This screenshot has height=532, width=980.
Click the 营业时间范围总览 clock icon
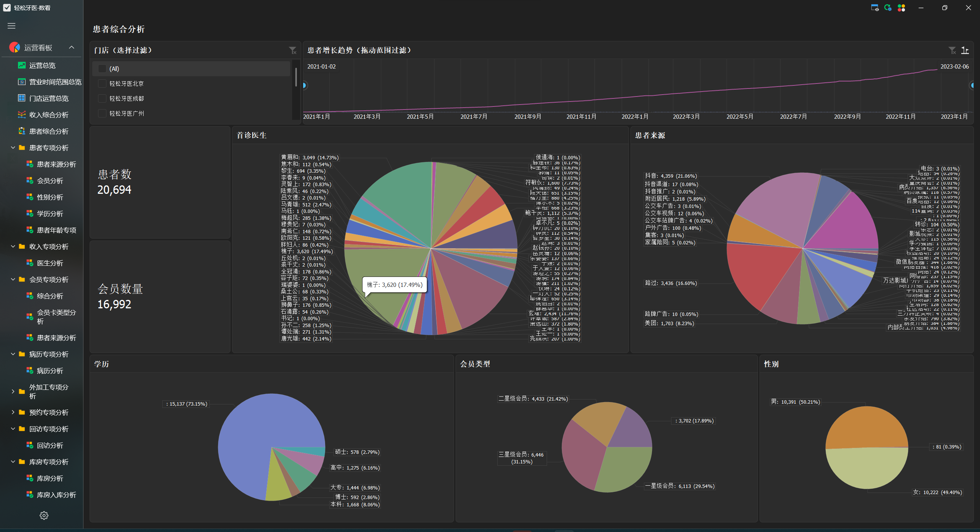(22, 82)
